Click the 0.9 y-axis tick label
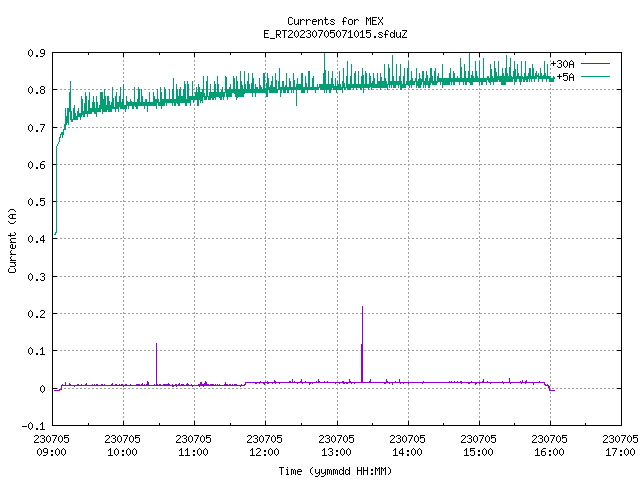Image resolution: width=640 pixels, height=480 pixels. 36,53
